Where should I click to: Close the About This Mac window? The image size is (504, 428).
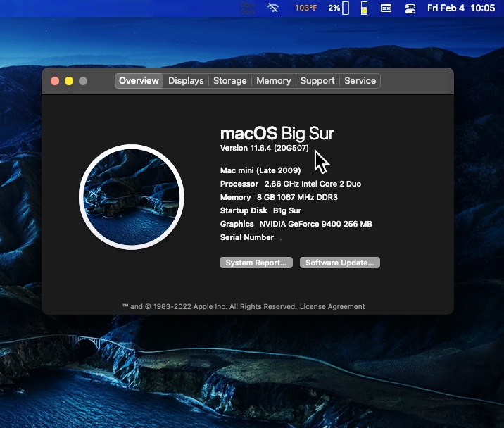click(55, 81)
